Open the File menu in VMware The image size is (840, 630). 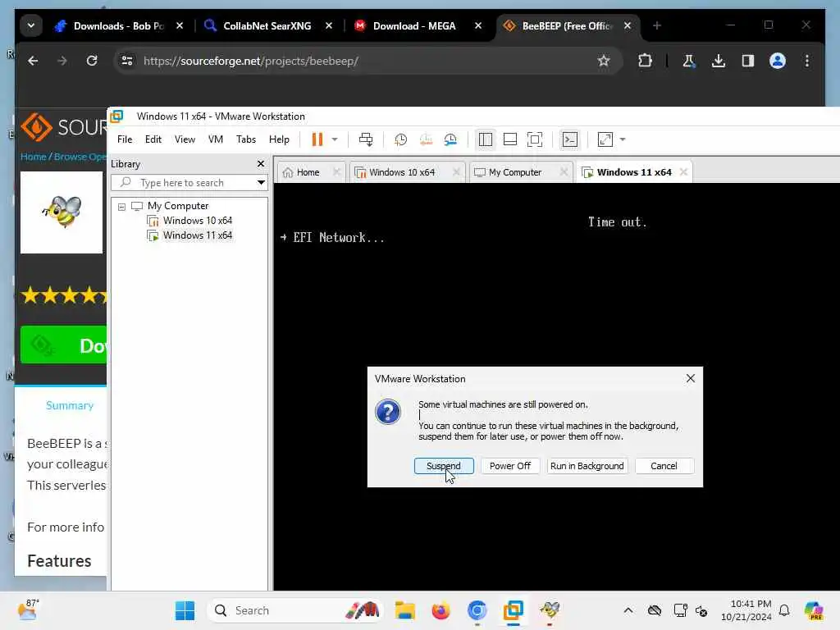click(125, 139)
